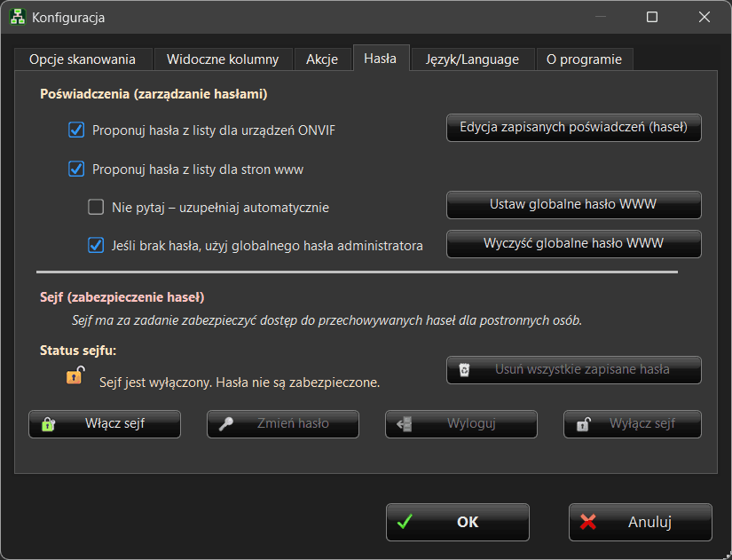Image resolution: width=732 pixels, height=560 pixels.
Task: Click the green padlock icon on Włącz sejf
Action: tap(48, 424)
